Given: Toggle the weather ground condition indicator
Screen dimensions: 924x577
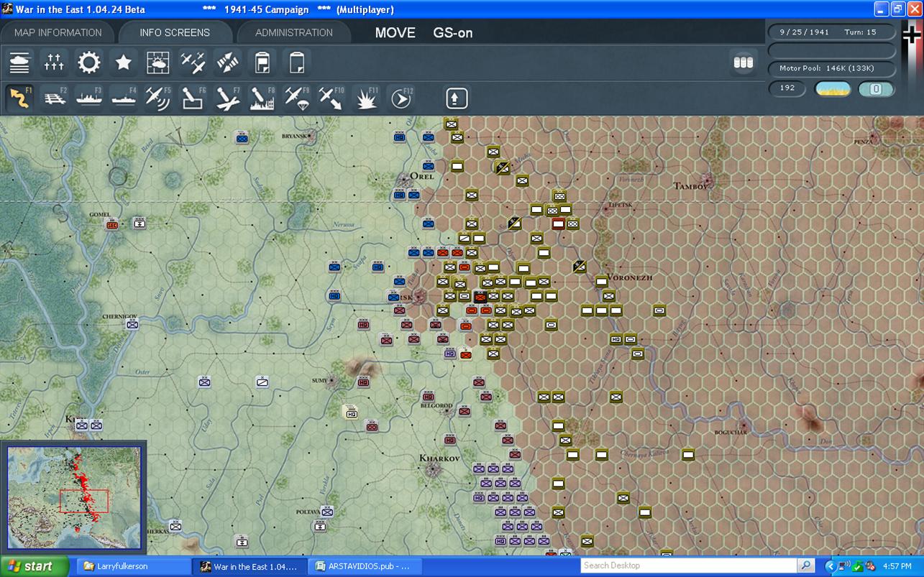Looking at the screenshot, I should pyautogui.click(x=833, y=89).
